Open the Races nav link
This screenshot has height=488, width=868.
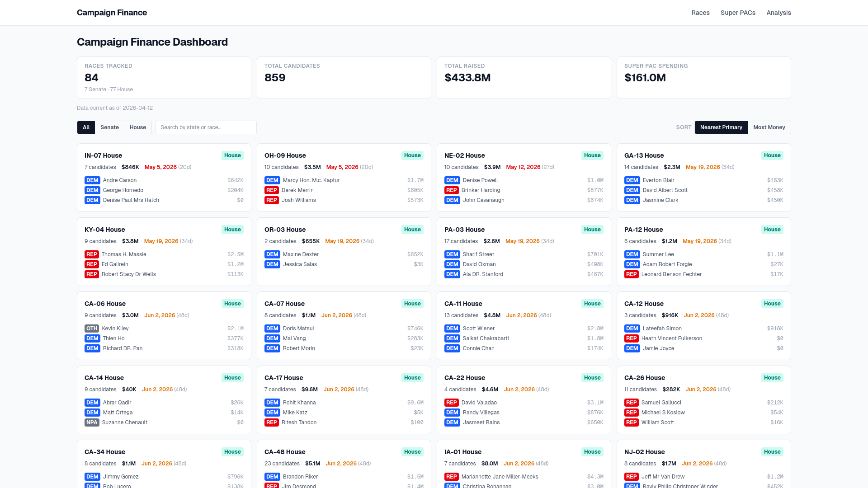[700, 13]
